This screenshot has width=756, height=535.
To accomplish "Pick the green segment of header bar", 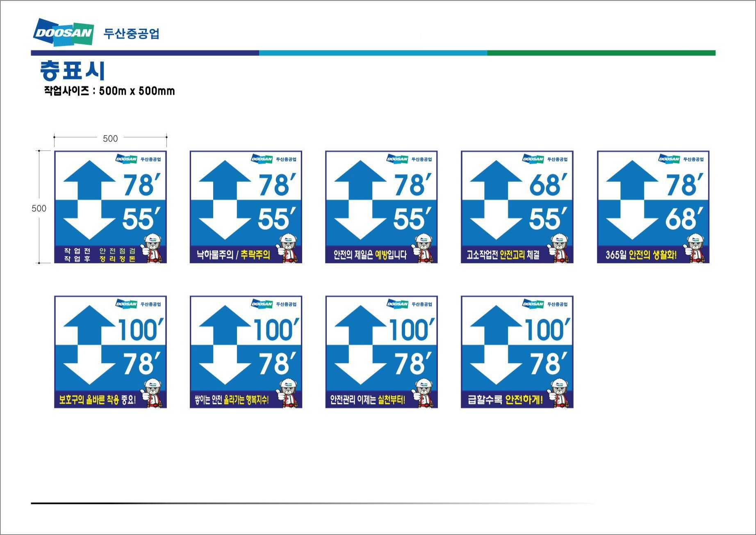I will 601,53.
